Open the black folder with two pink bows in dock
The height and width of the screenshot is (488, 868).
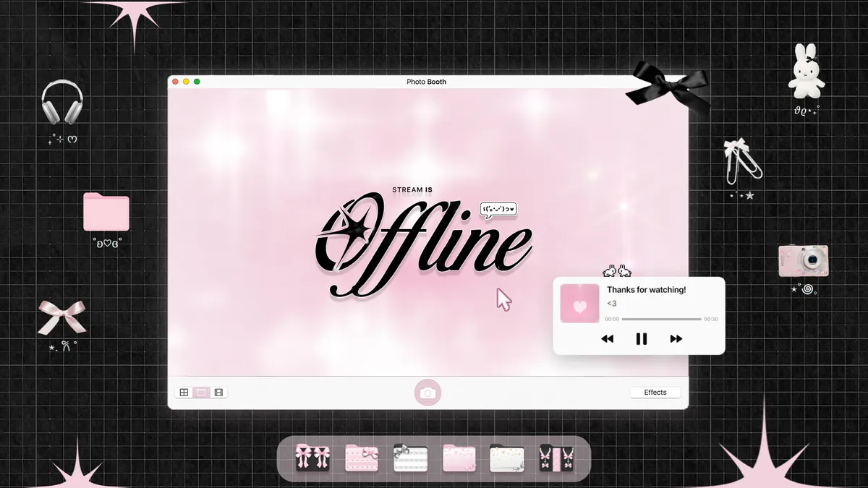(312, 458)
